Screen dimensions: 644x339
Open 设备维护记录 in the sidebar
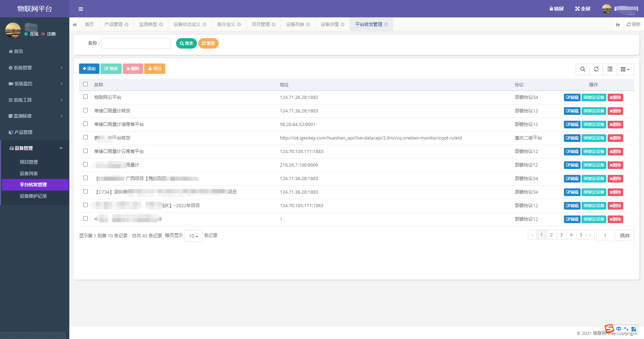[x=33, y=196]
